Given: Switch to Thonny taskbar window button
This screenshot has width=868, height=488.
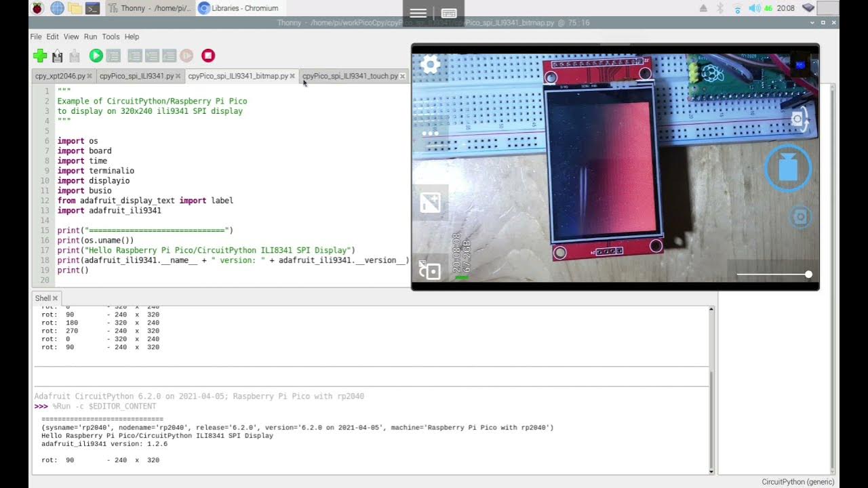Looking at the screenshot, I should point(150,8).
